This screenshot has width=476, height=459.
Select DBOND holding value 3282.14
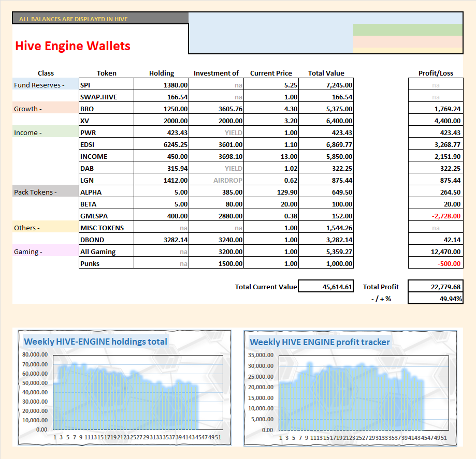pyautogui.click(x=161, y=239)
